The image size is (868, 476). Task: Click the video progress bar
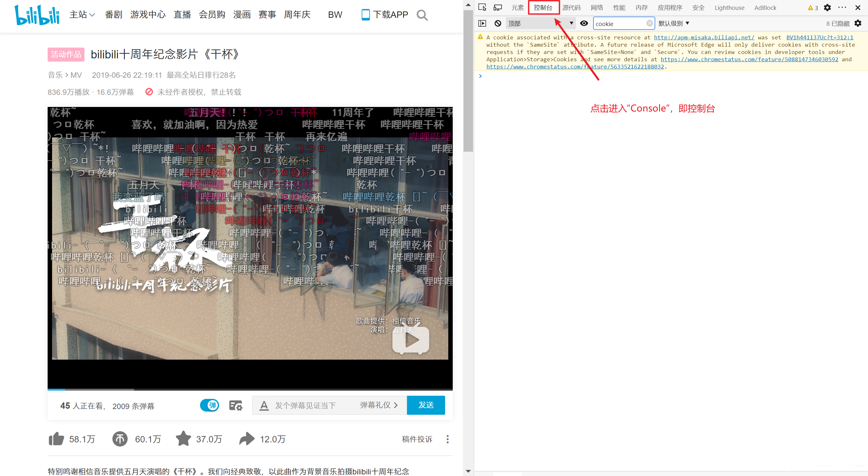[250, 389]
